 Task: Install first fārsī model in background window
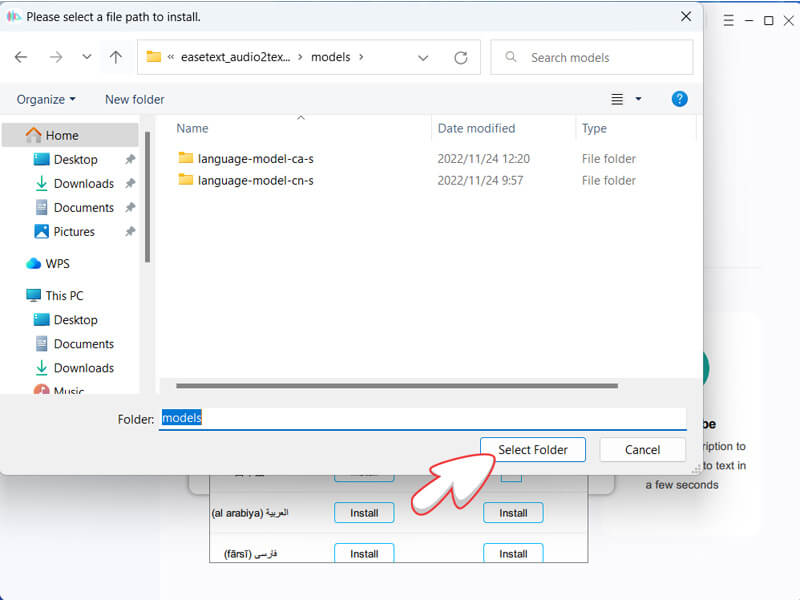click(364, 553)
